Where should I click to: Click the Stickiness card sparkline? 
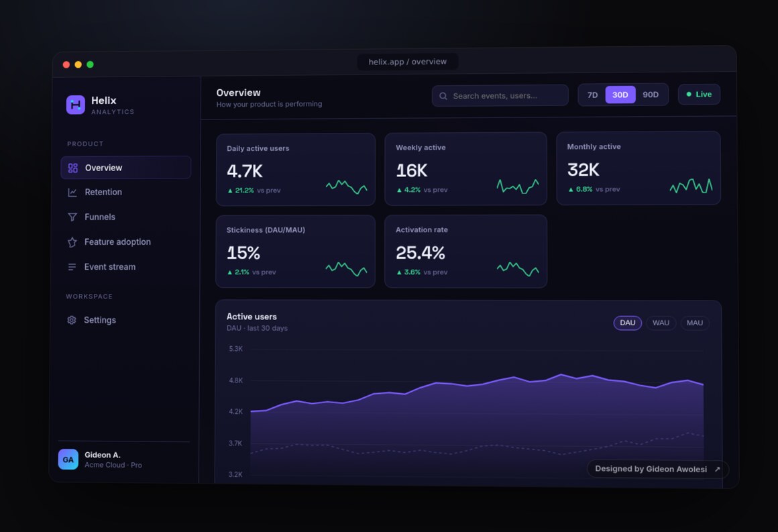point(346,269)
